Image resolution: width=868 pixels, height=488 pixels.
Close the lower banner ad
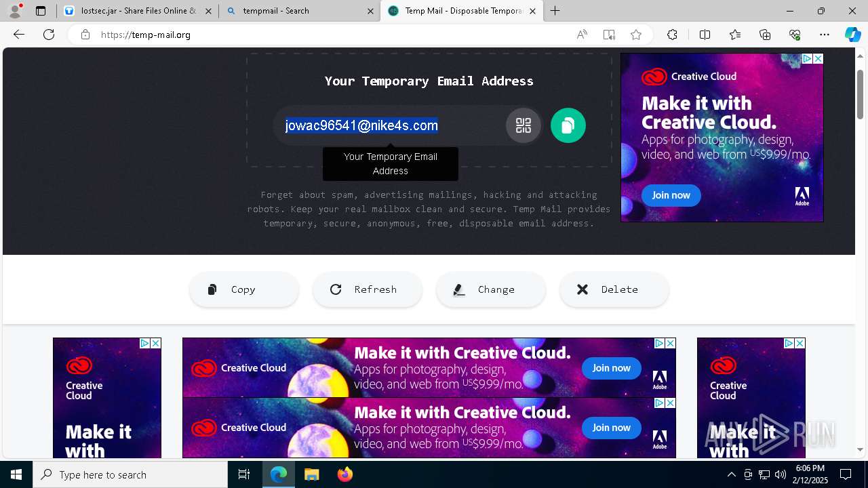point(670,403)
